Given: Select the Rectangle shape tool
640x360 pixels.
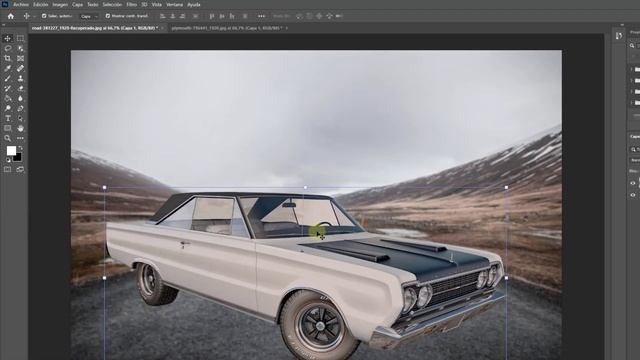Looking at the screenshot, I should point(7,128).
